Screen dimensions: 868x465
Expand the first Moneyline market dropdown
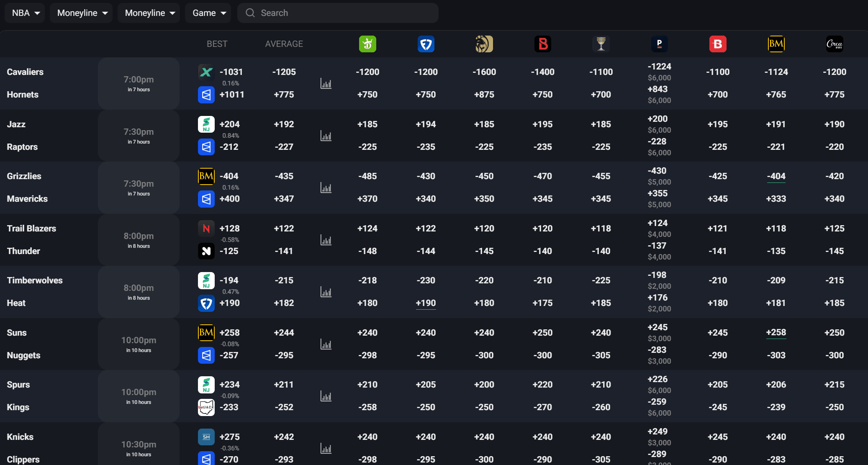[82, 13]
